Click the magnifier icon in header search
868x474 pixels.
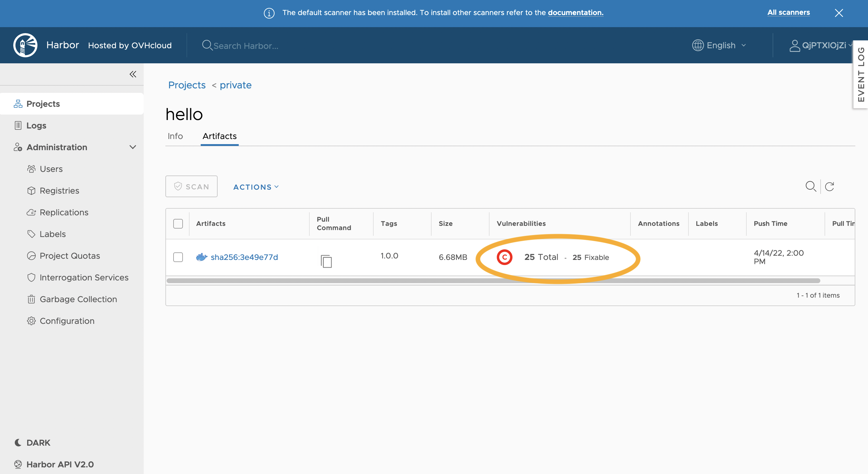[x=207, y=45]
